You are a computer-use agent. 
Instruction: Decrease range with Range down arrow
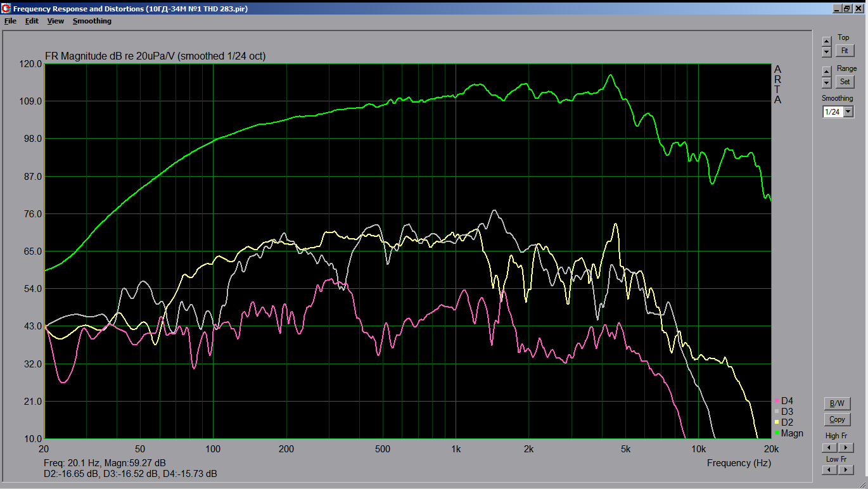pos(826,82)
